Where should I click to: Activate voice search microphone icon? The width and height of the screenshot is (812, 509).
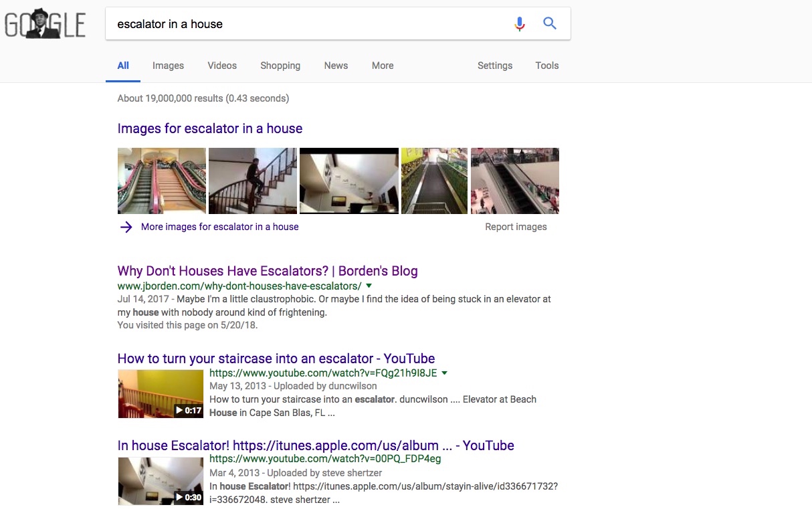pos(519,24)
